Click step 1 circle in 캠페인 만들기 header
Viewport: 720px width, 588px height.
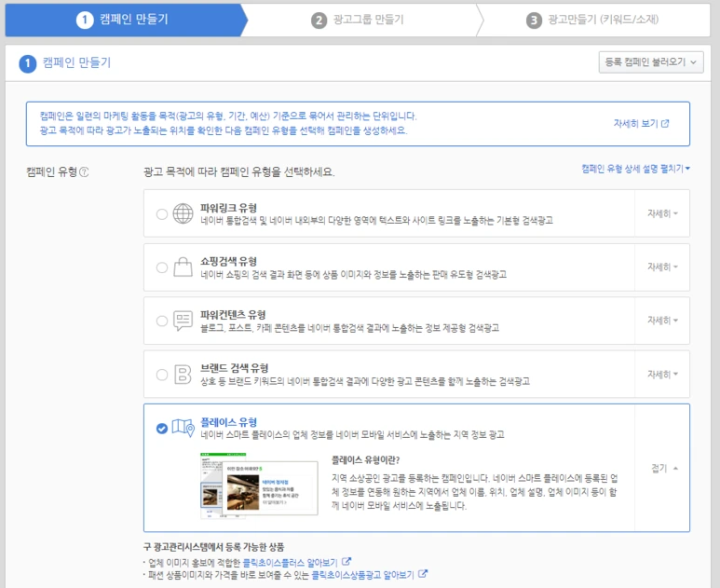[28, 63]
